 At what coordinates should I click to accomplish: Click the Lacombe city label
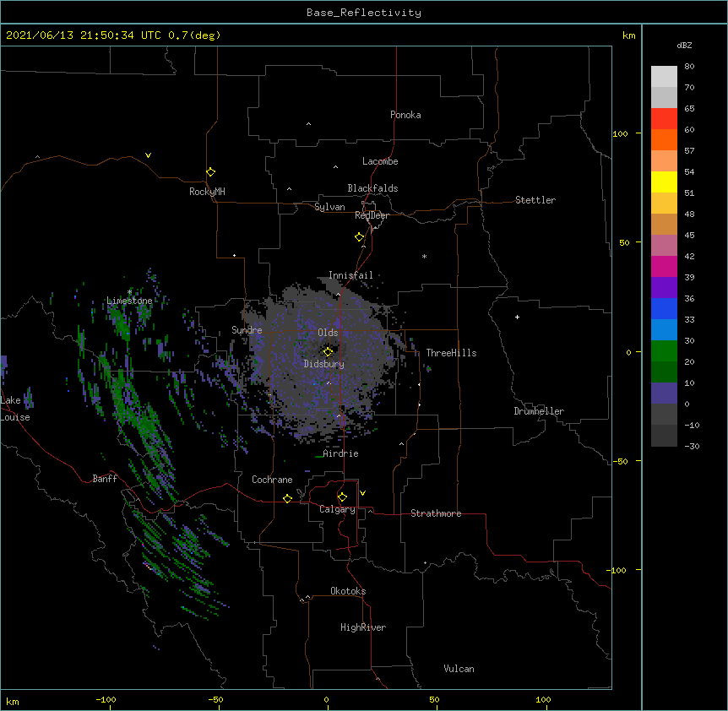click(380, 161)
